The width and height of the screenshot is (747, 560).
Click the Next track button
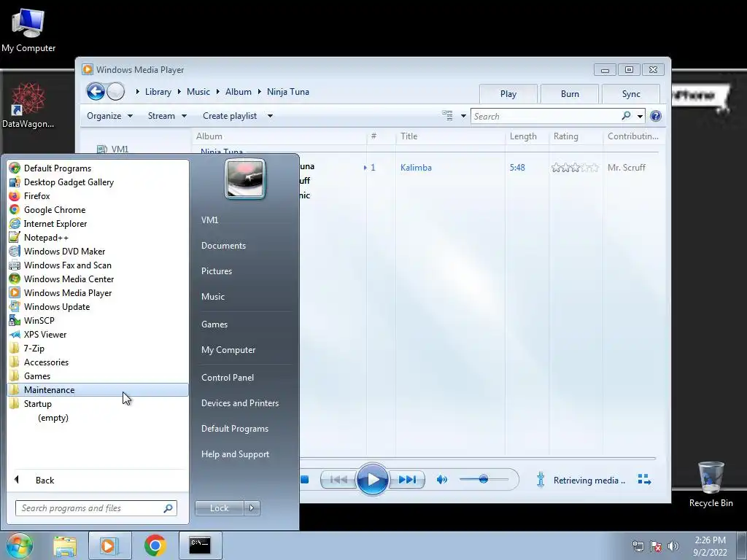coord(407,480)
